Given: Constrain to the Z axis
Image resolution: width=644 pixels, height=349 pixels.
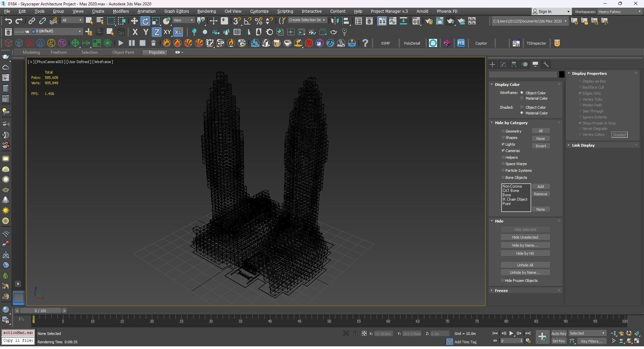Looking at the screenshot, I should pyautogui.click(x=156, y=32).
